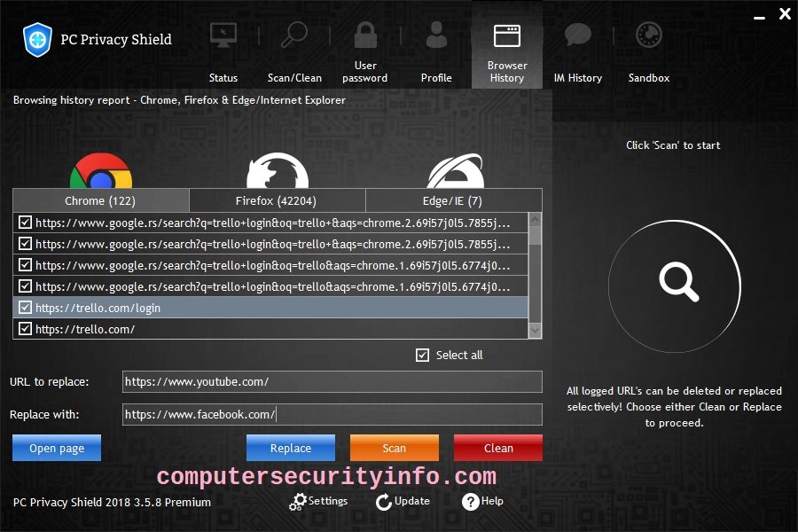
Task: Click the version text "PC Privacy Shield 2018 3.5.8 Premium"
Action: pyautogui.click(x=112, y=503)
